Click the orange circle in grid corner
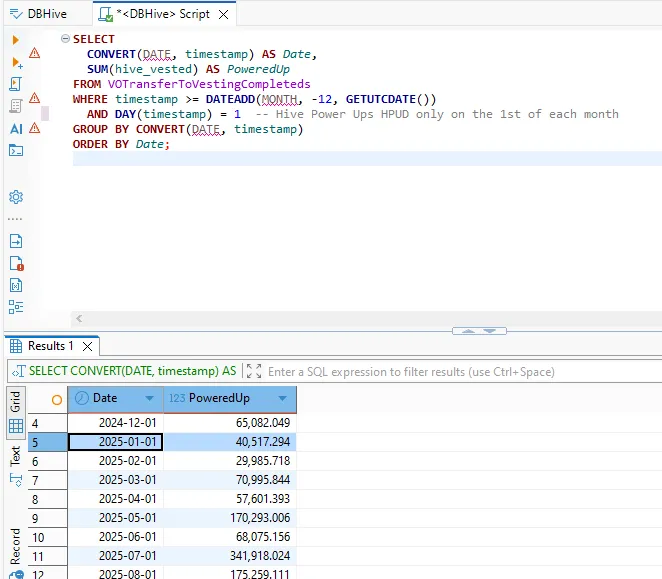 click(x=57, y=400)
